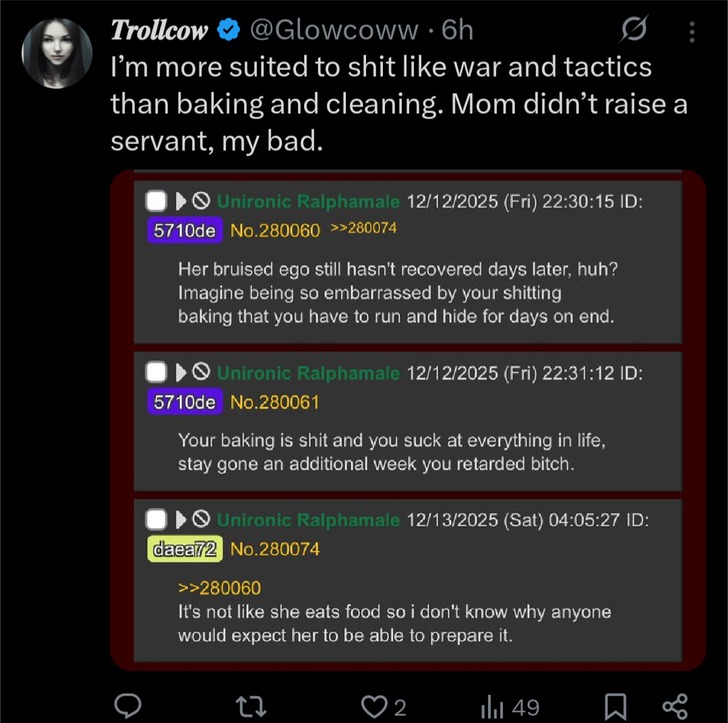Click the purple 5710de ID badge
The height and width of the screenshot is (723, 728).
[x=184, y=230]
